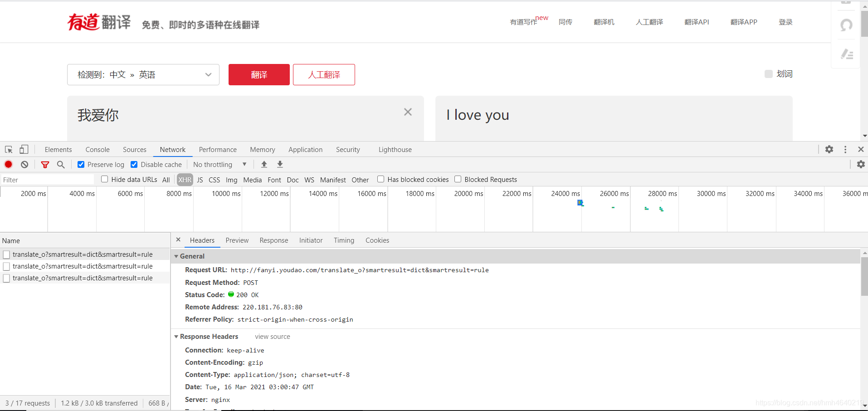868x411 pixels.
Task: Close the request details pane
Action: tap(178, 240)
